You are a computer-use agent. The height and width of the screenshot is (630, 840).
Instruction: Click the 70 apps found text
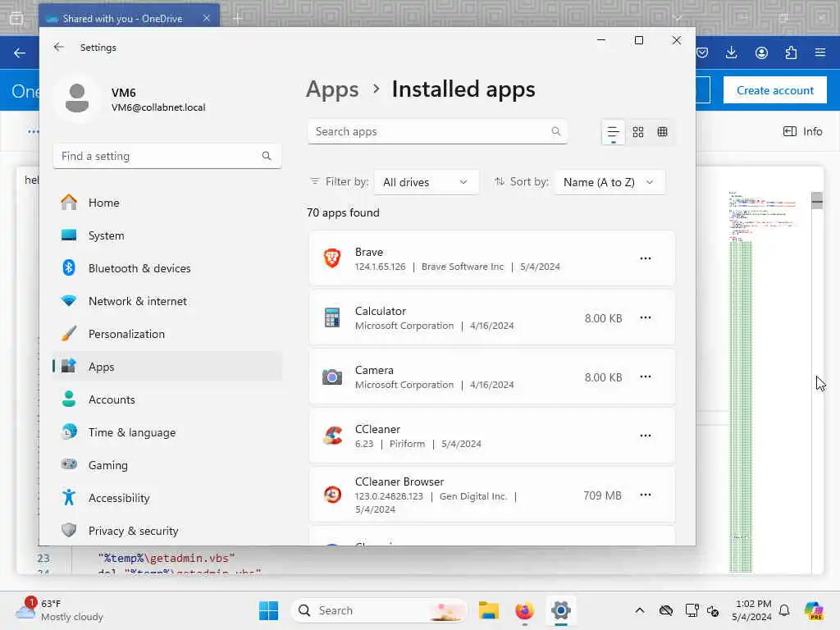click(343, 212)
